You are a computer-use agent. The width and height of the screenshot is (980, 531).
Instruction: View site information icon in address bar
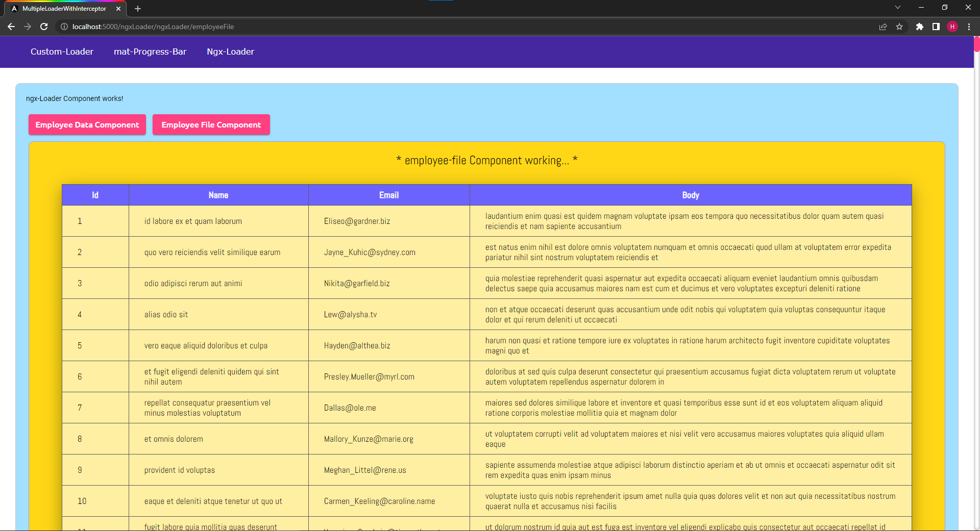(64, 27)
